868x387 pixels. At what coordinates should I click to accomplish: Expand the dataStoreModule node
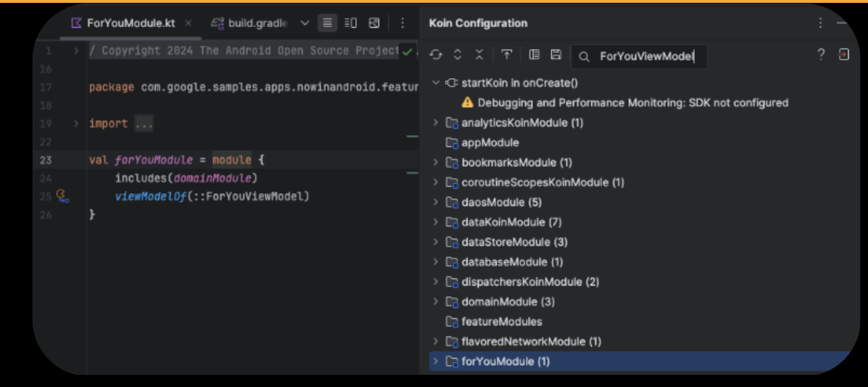coord(436,242)
